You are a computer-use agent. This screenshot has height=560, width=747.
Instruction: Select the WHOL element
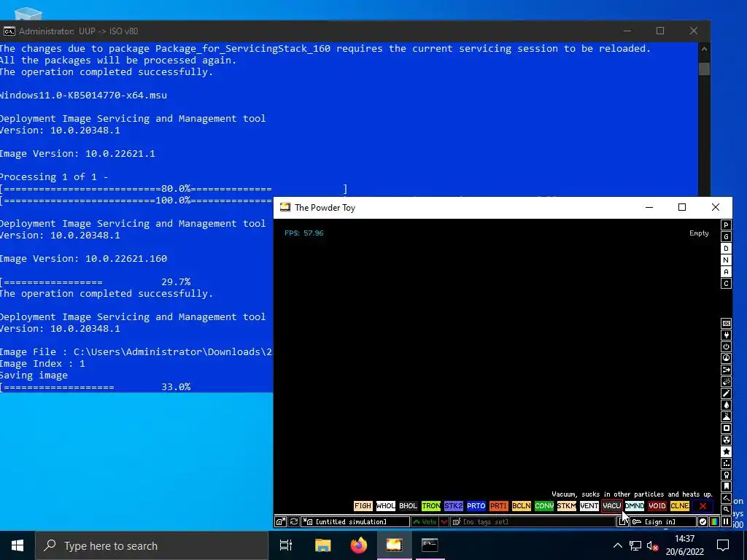point(385,506)
